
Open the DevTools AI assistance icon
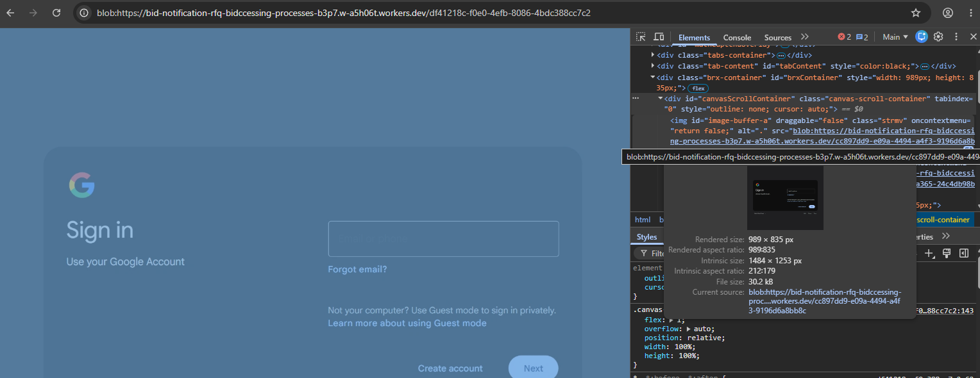922,37
